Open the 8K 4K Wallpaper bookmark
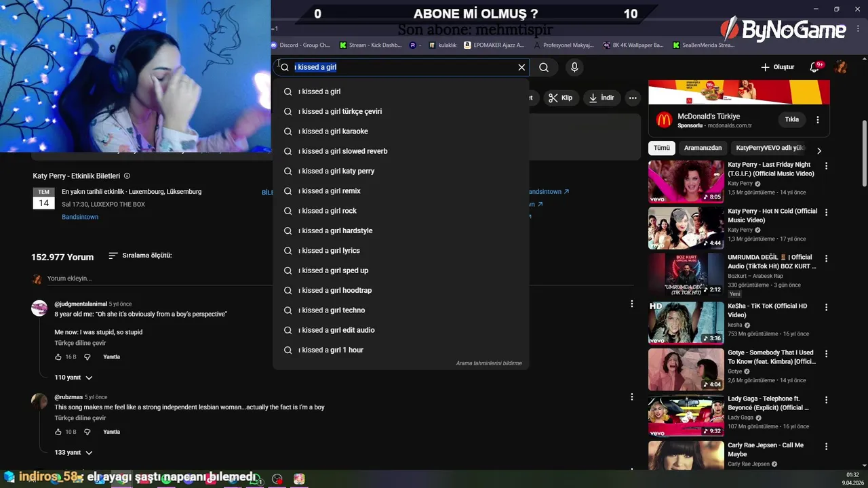Screen dimensions: 868x488 [633, 45]
